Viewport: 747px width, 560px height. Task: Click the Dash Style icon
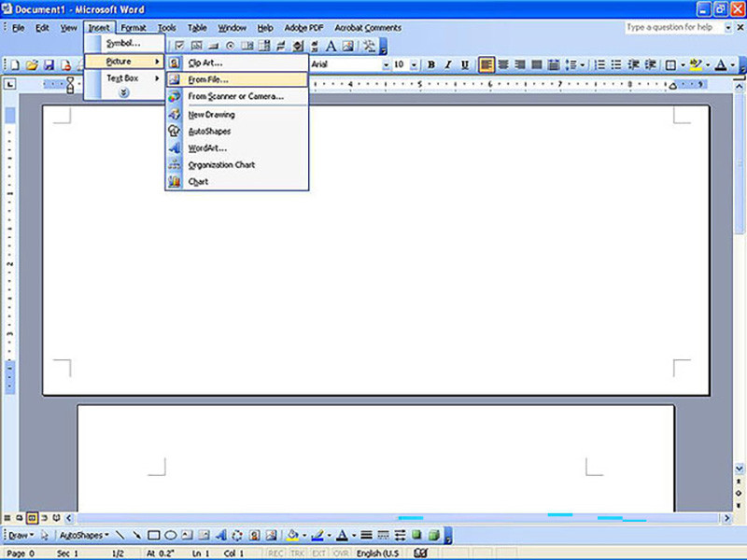pos(383,535)
